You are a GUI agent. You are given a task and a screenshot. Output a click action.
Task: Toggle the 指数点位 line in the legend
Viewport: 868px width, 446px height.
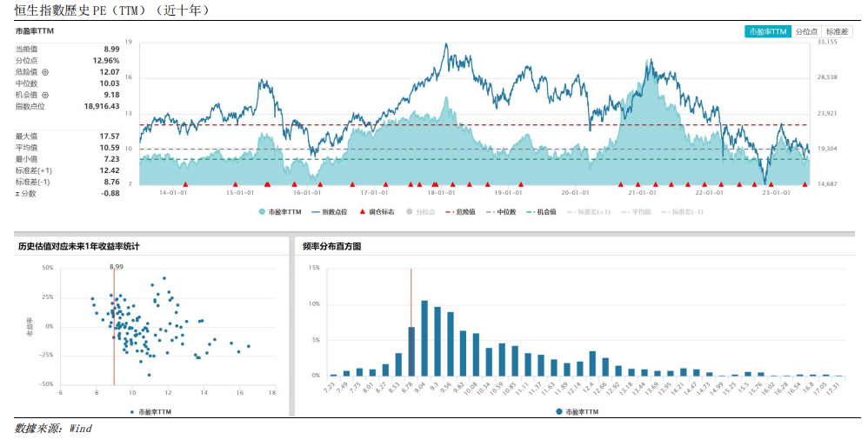click(x=329, y=212)
